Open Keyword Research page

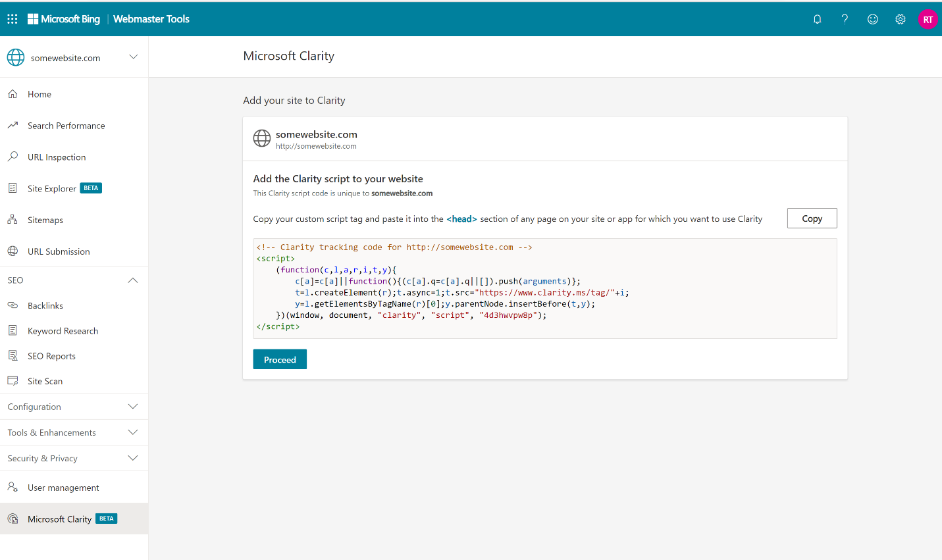click(74, 331)
